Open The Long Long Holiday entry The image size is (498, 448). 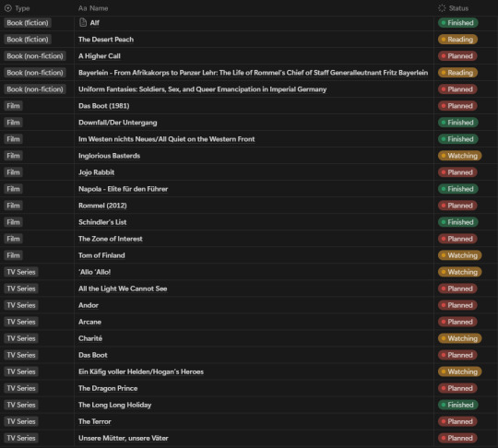(x=115, y=405)
